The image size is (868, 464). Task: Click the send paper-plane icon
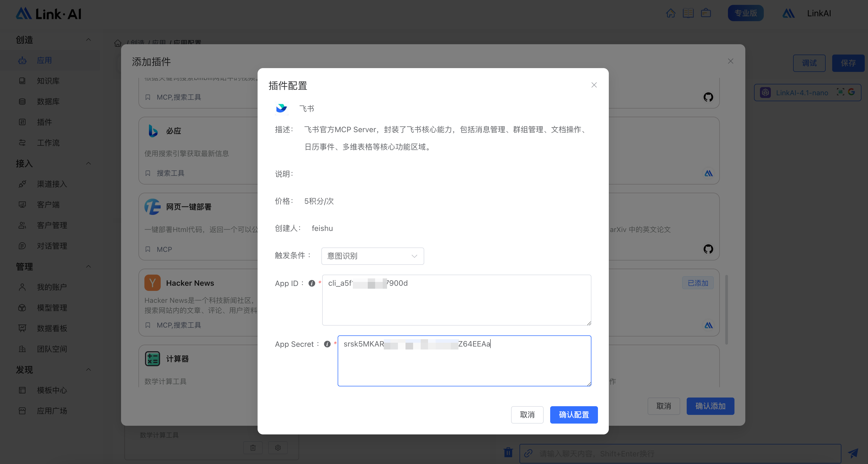[x=853, y=453]
